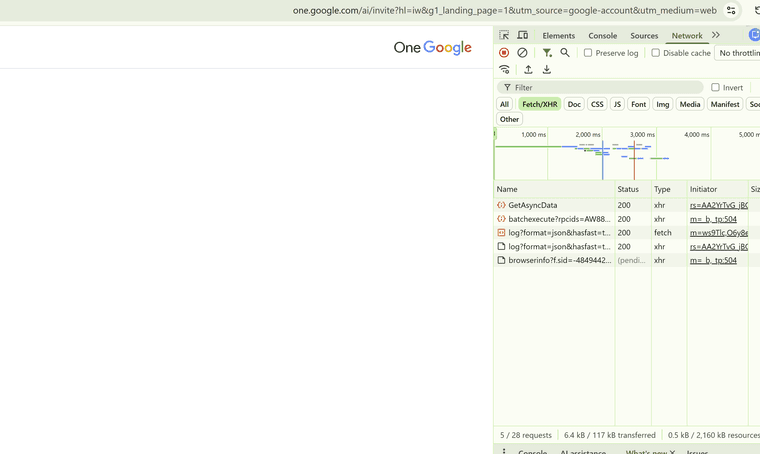Enable the Preserve log checkbox
760x454 pixels.
(x=588, y=53)
